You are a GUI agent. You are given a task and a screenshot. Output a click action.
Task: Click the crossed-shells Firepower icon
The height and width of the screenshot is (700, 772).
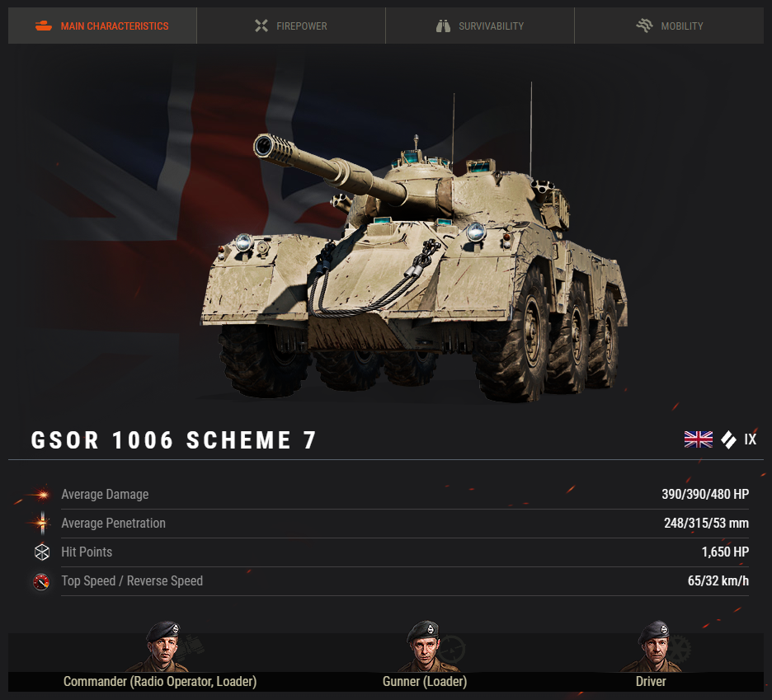[261, 26]
